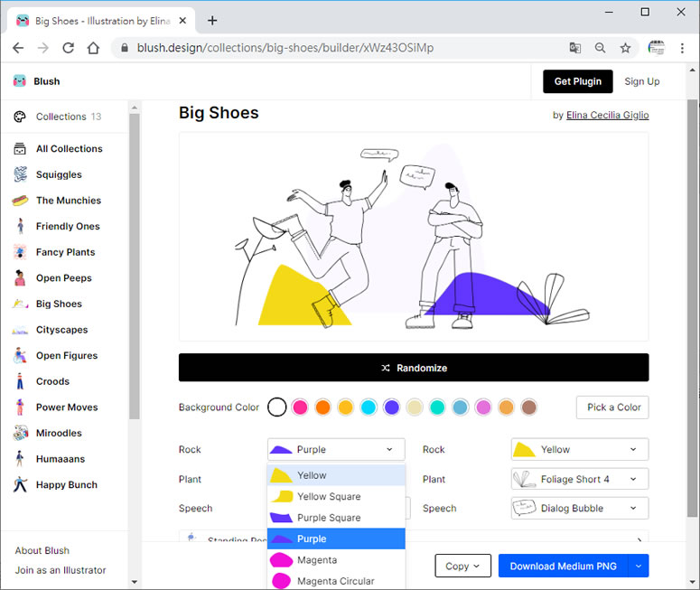700x590 pixels.
Task: Expand the Foliage Short 4 plant dropdown
Action: pyautogui.click(x=579, y=479)
